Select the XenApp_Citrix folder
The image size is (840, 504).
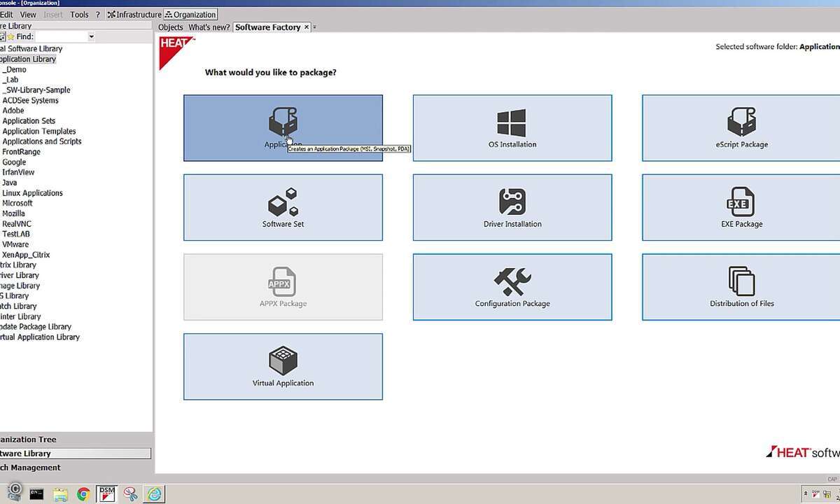point(26,255)
